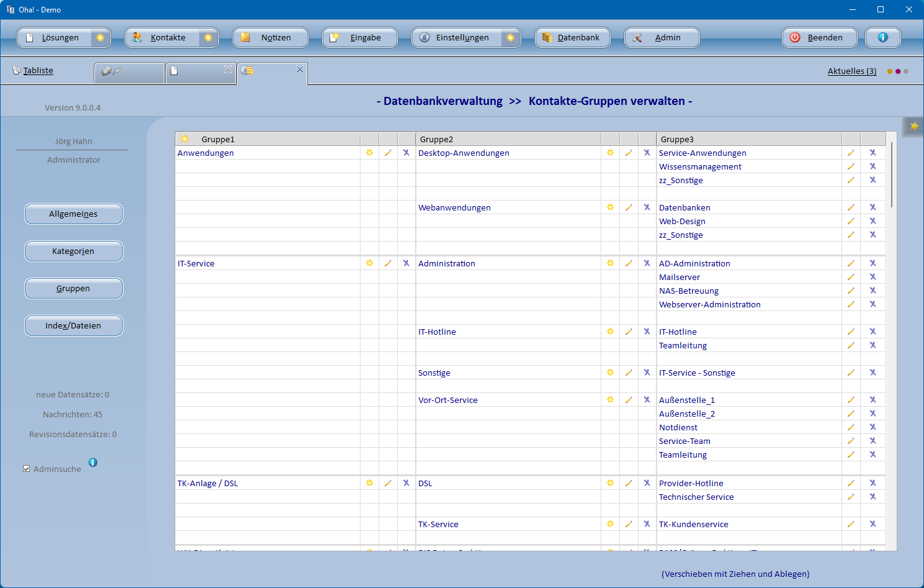
Task: Click the delete X icon for IT-Service
Action: click(406, 263)
